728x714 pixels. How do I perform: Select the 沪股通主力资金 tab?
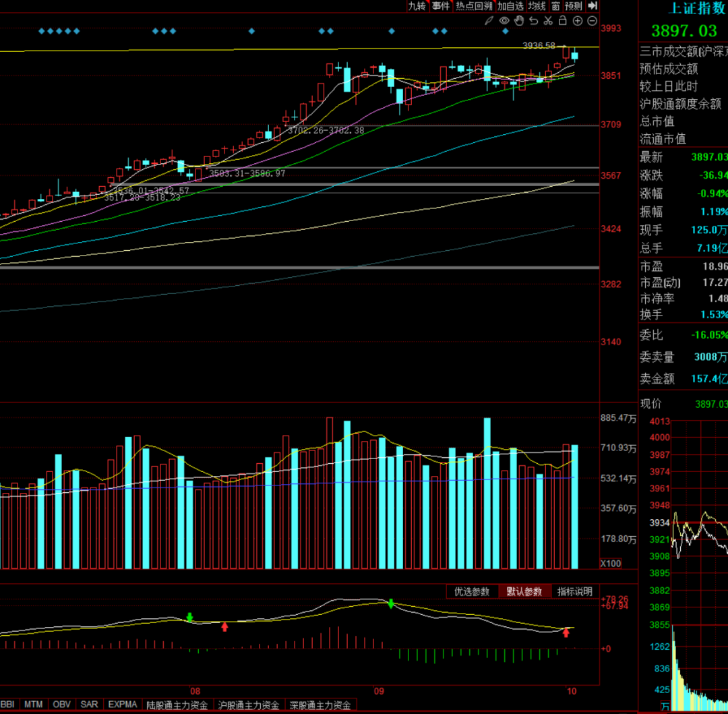pos(249,705)
